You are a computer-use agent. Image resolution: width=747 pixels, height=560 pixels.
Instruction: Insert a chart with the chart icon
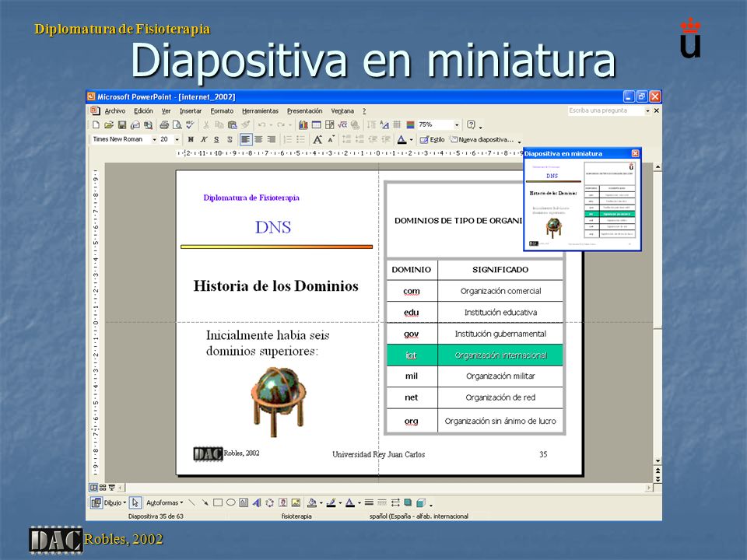coord(303,124)
